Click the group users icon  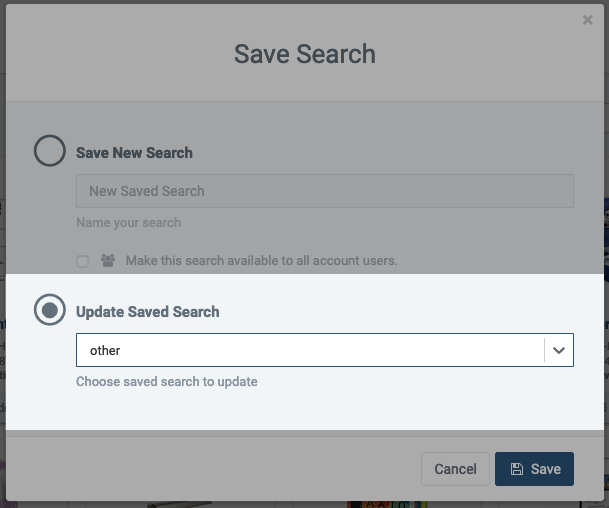point(108,261)
